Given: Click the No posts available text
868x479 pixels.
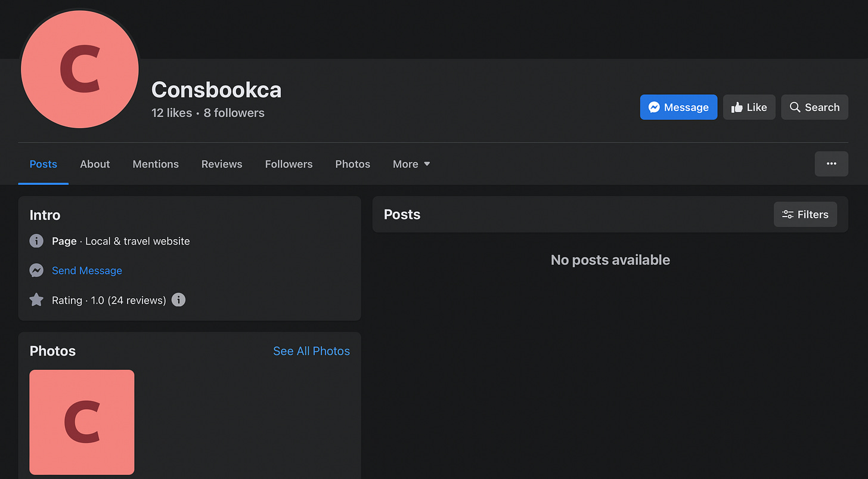Looking at the screenshot, I should pos(610,260).
